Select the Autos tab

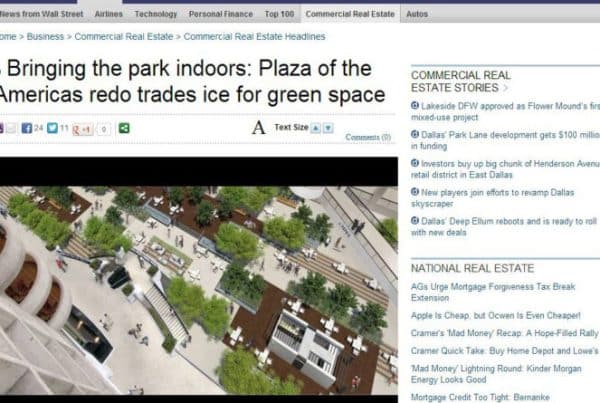pos(417,15)
